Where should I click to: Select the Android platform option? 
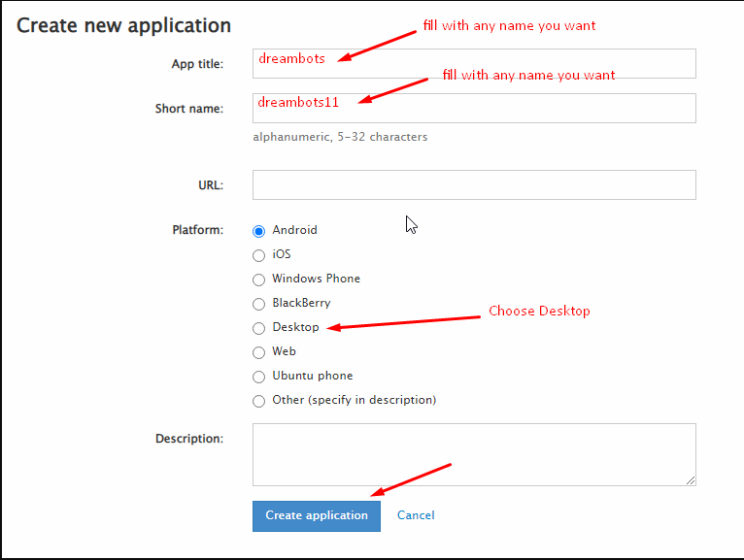pyautogui.click(x=258, y=231)
